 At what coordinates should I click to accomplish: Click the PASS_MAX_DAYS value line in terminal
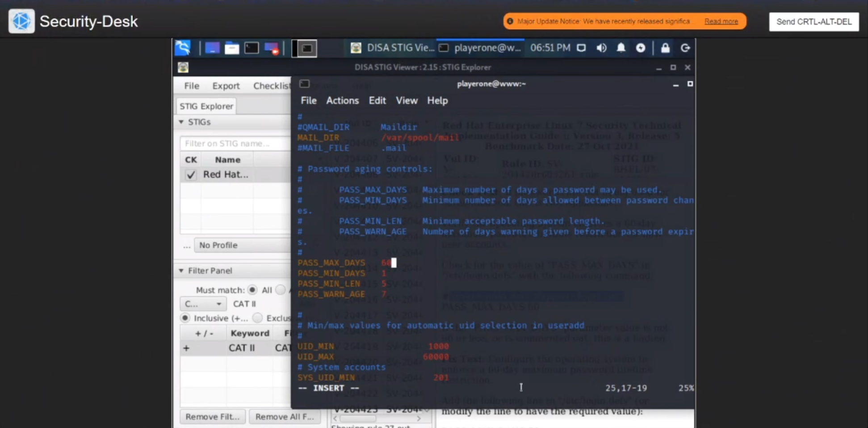click(347, 263)
